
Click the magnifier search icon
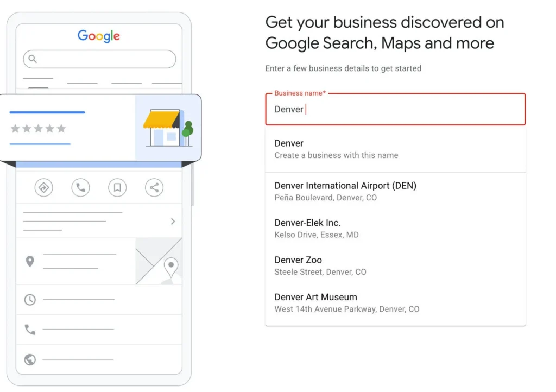[33, 59]
